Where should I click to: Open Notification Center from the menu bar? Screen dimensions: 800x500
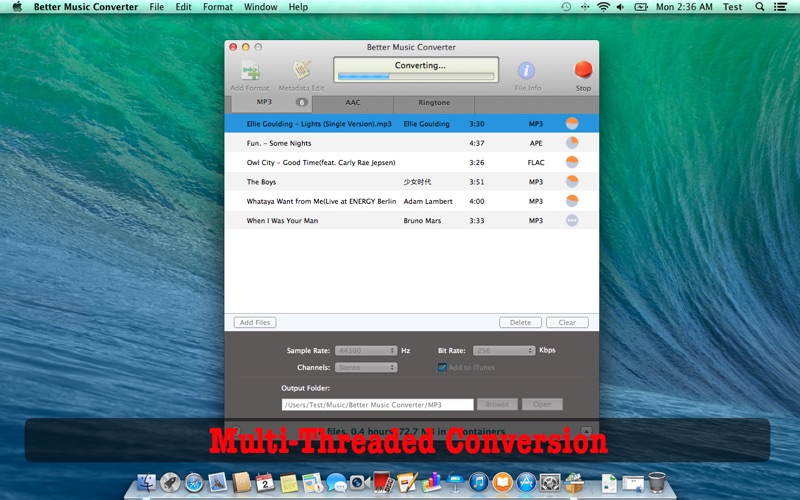(780, 7)
